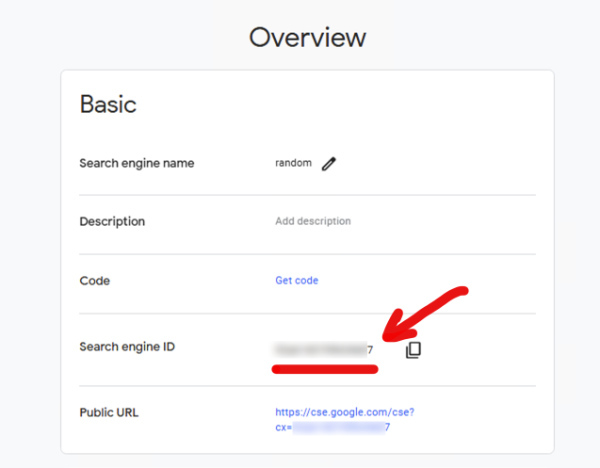Open the cse.google.com Public URL link
The width and height of the screenshot is (600, 468).
click(345, 412)
